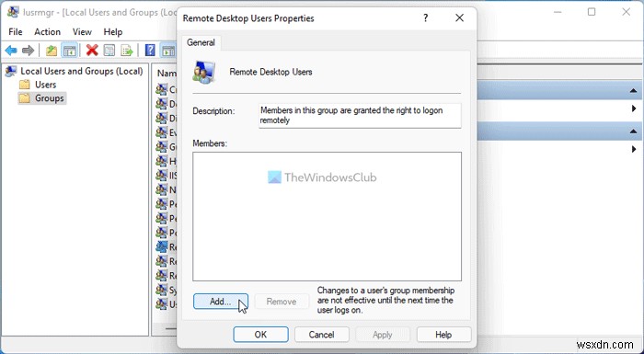Click the computer icon beside Local Users and Groups
Viewport: 644px width, 354px height.
(x=11, y=72)
